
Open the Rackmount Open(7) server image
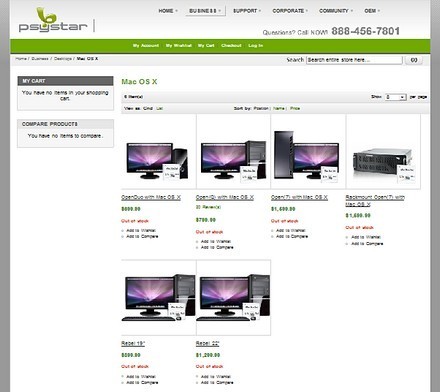pyautogui.click(x=383, y=152)
